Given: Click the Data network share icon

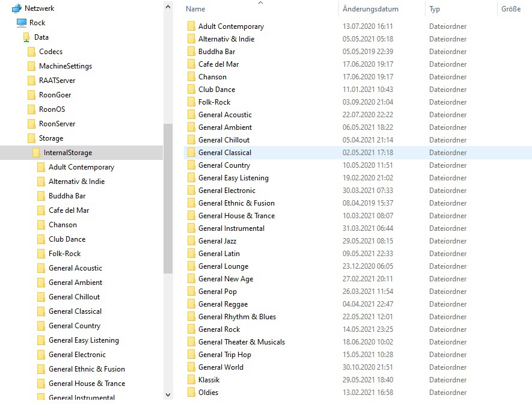Looking at the screenshot, I should coord(26,37).
